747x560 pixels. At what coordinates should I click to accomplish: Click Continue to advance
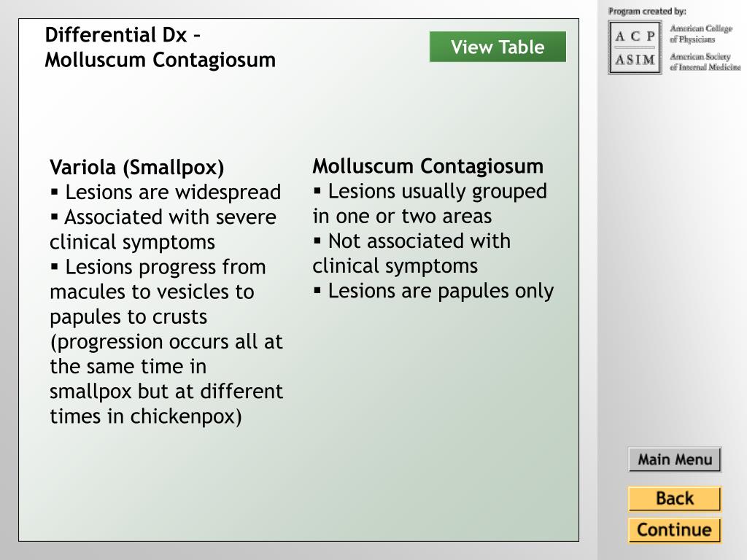coord(675,530)
